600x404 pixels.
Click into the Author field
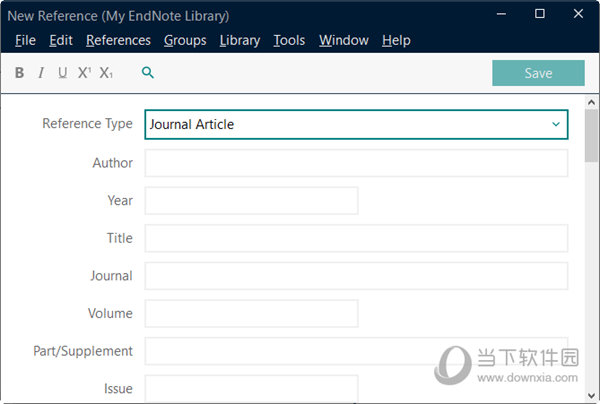[356, 163]
